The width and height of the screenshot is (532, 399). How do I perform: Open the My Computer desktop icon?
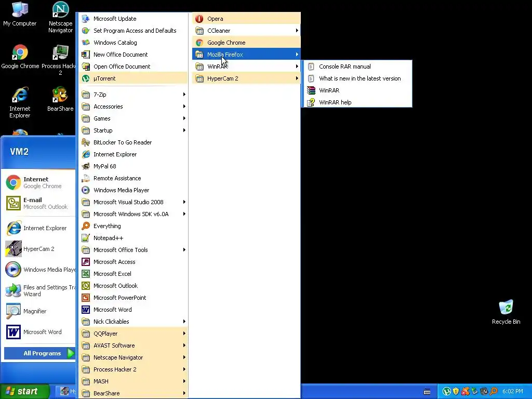pyautogui.click(x=20, y=14)
